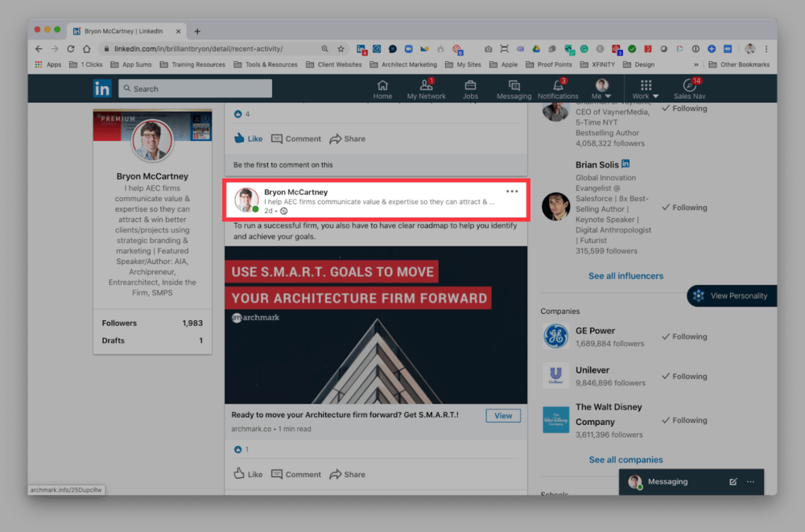
Task: Open the Tools & Resources bookmark folder
Action: tap(266, 64)
